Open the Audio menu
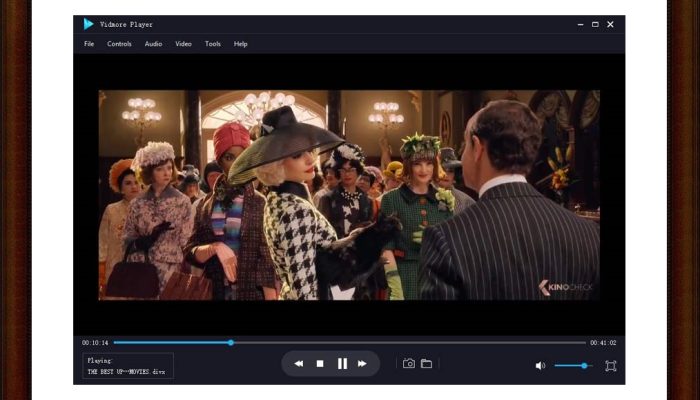The image size is (700, 400). coord(153,44)
